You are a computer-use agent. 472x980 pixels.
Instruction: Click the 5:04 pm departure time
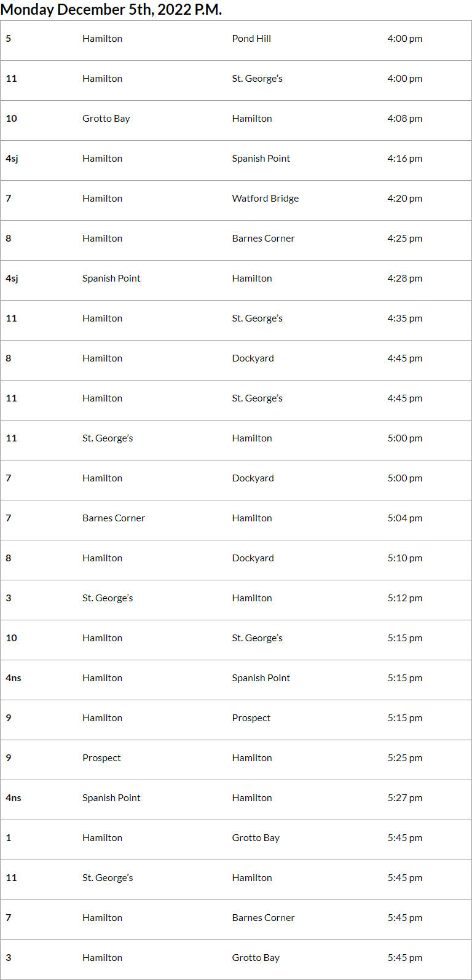tap(404, 518)
